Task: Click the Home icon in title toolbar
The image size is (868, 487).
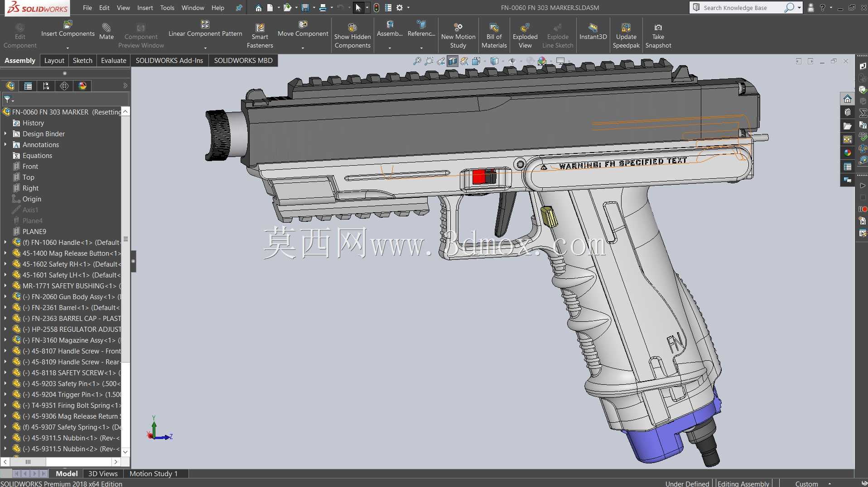Action: coord(258,8)
